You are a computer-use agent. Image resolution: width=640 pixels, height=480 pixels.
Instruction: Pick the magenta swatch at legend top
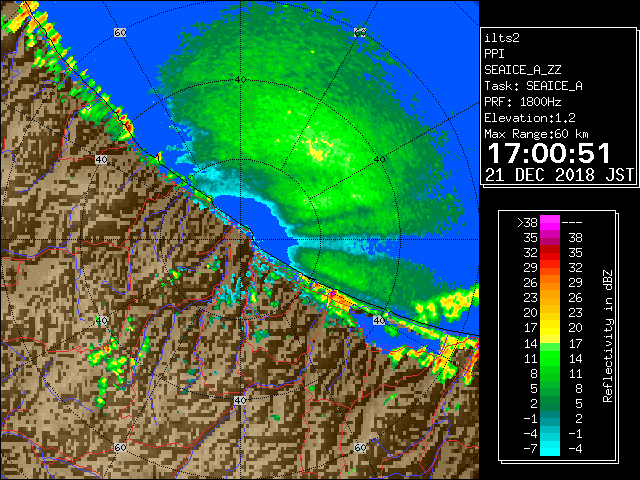point(550,223)
